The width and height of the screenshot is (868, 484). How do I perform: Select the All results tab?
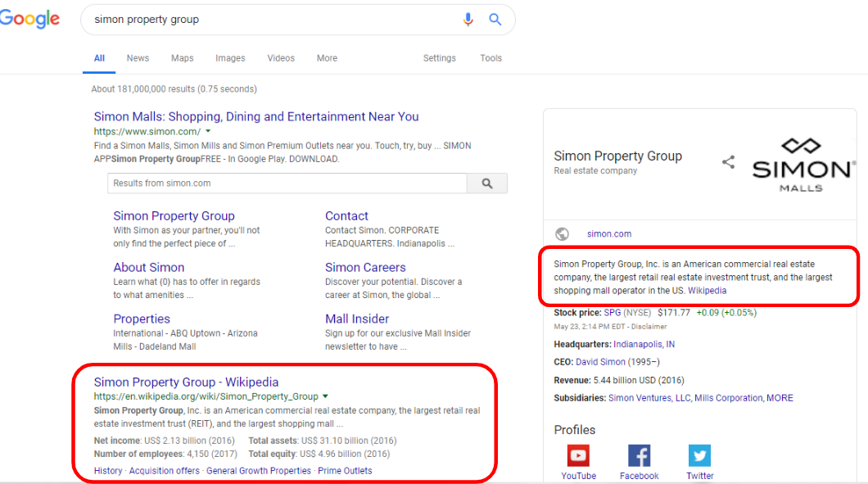pos(99,58)
